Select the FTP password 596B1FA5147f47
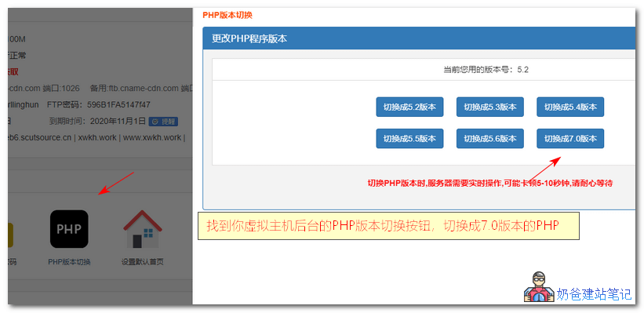This screenshot has width=644, height=313. coord(118,105)
